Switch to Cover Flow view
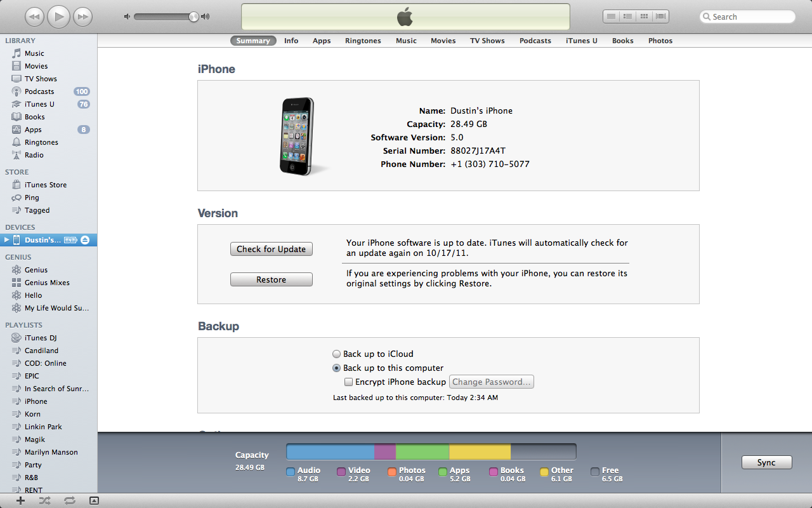This screenshot has height=508, width=812. tap(660, 17)
